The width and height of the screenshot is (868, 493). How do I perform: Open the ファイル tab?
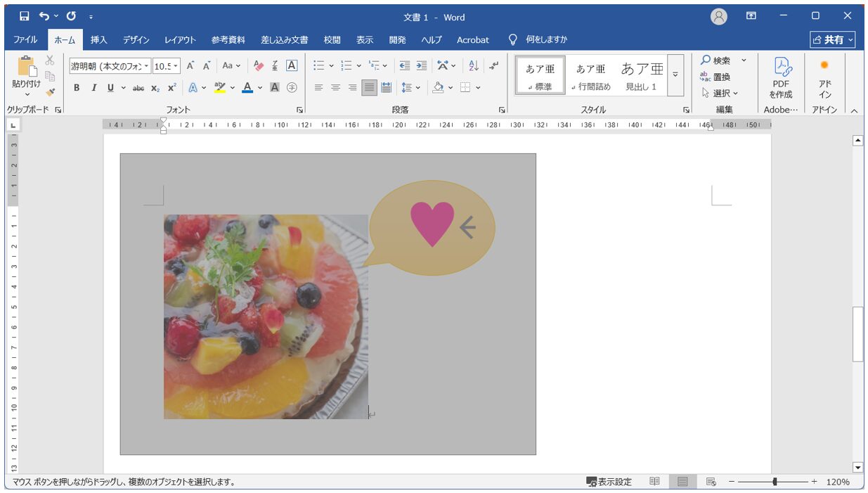click(25, 40)
